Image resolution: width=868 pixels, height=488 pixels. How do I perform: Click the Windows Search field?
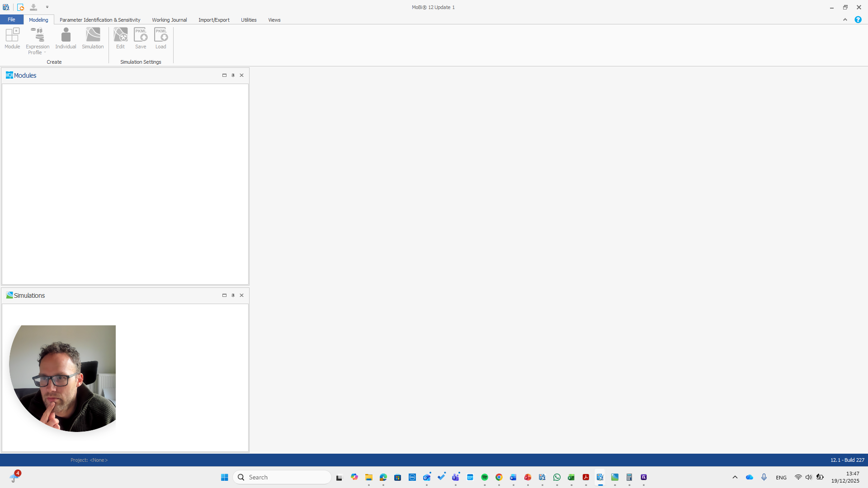[x=282, y=477]
